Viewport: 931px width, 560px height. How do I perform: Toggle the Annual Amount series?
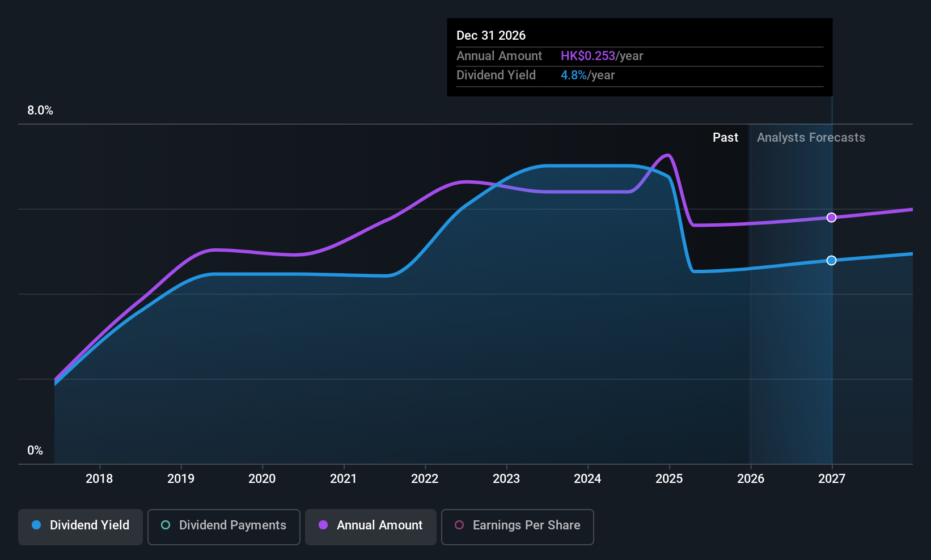click(371, 527)
